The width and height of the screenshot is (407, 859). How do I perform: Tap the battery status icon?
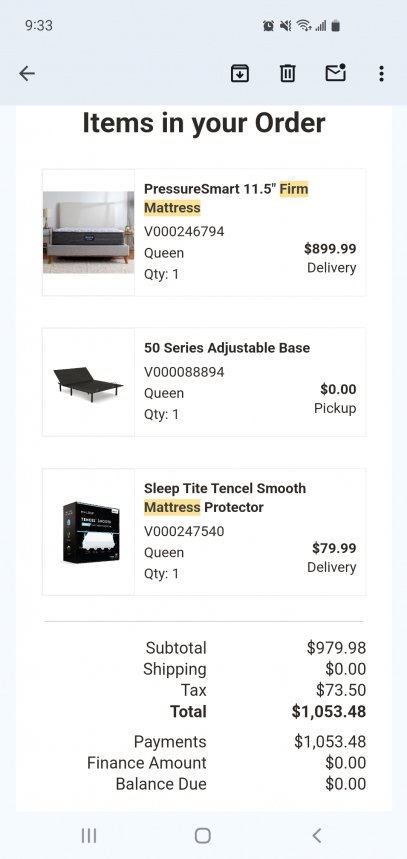point(336,25)
